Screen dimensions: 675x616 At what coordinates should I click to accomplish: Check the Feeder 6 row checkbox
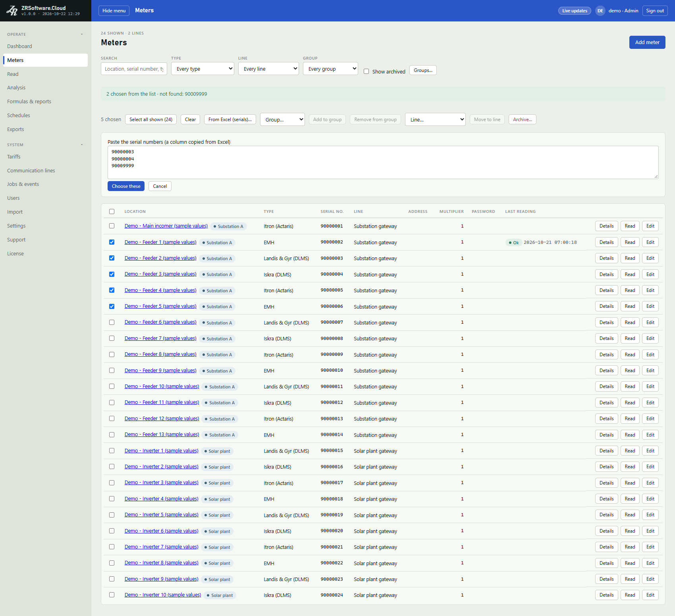[112, 322]
